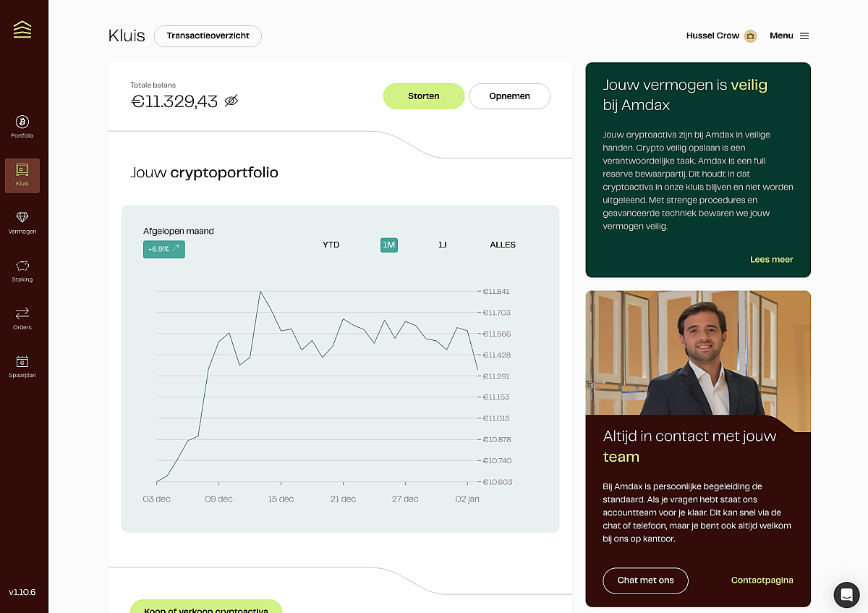Click the v1.10.6 version text

pyautogui.click(x=22, y=592)
